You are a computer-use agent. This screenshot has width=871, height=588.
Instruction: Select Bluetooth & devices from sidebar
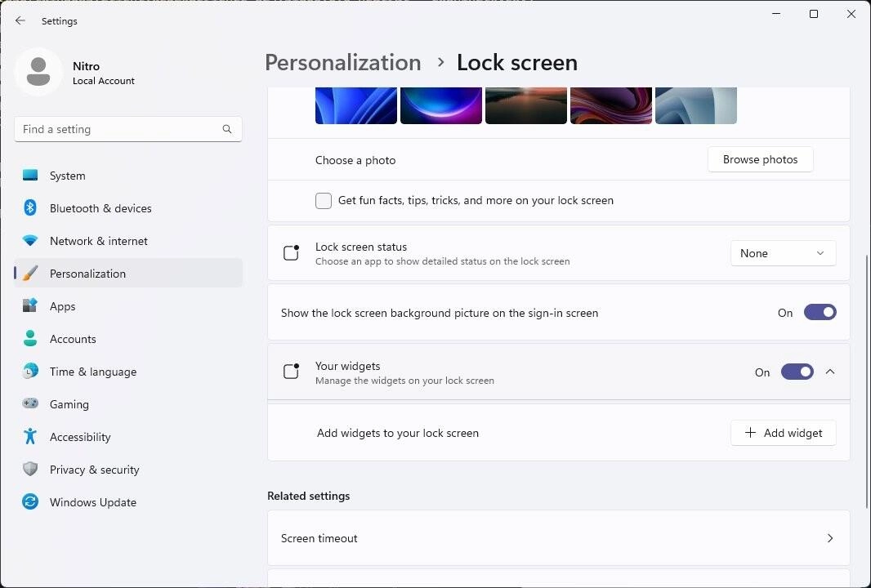100,208
